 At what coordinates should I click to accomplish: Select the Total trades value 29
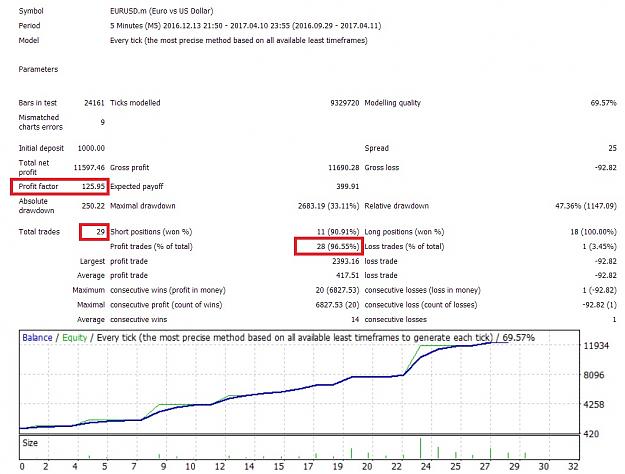[x=100, y=232]
